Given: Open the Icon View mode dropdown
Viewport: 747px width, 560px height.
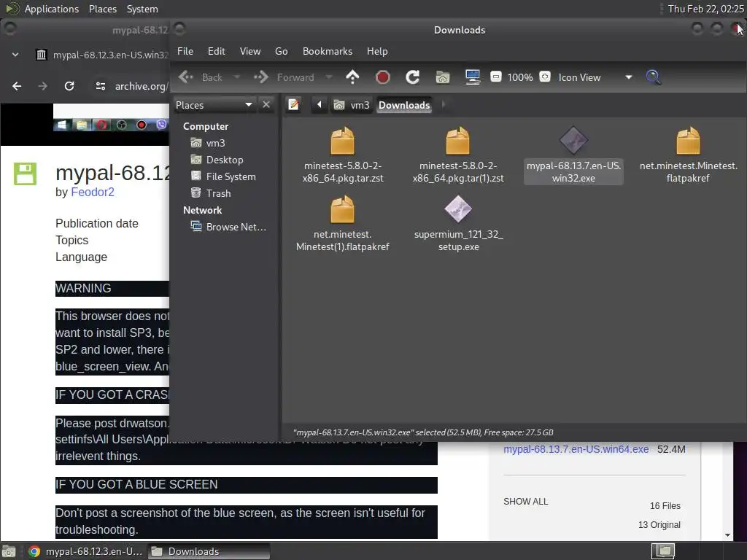Looking at the screenshot, I should (595, 77).
